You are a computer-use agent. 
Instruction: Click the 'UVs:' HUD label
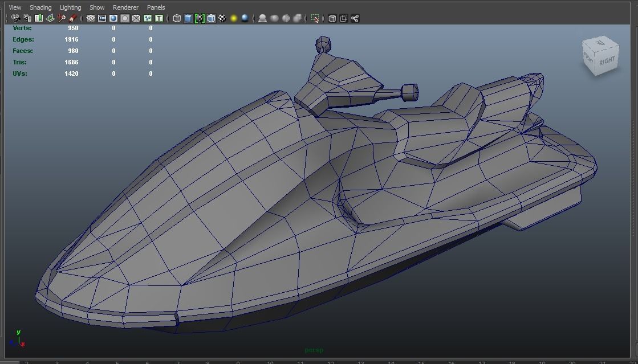20,73
